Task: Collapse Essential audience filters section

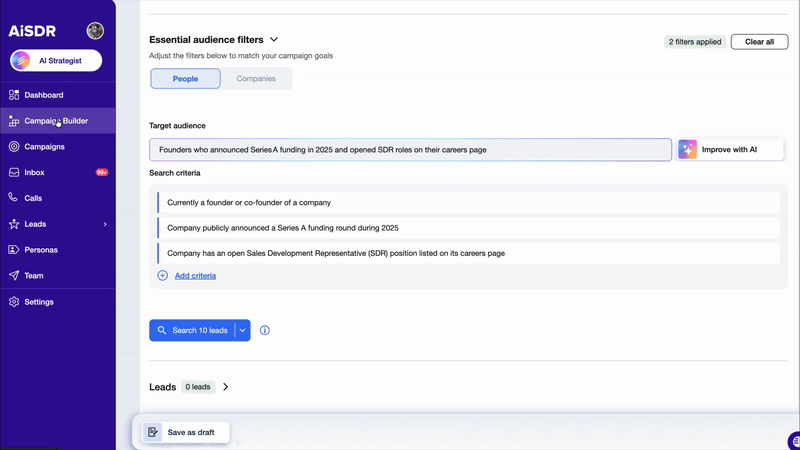Action: pos(274,40)
